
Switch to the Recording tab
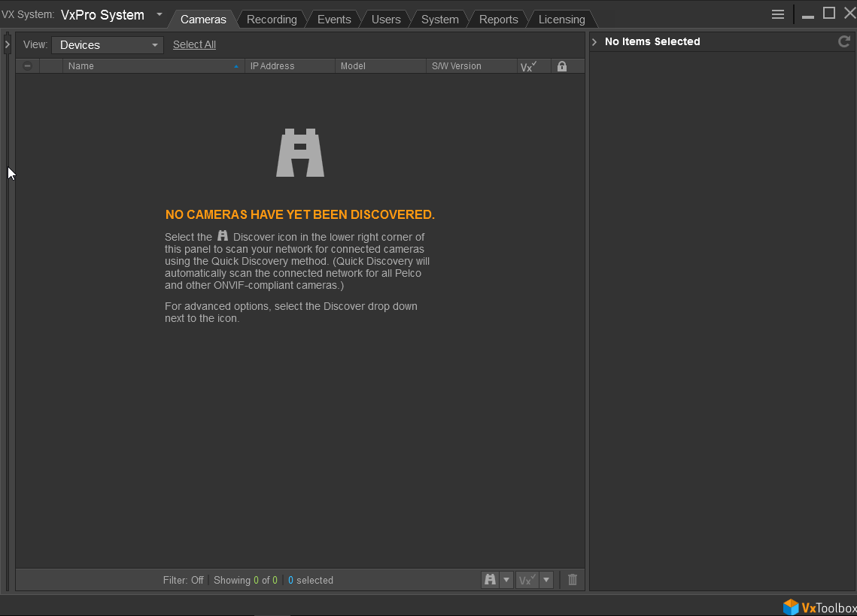[272, 20]
